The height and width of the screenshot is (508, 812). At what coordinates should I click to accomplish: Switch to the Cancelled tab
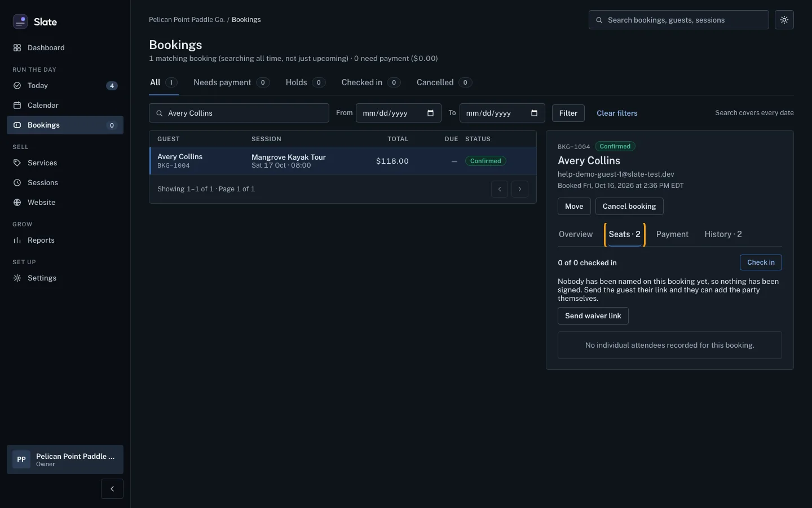[444, 82]
